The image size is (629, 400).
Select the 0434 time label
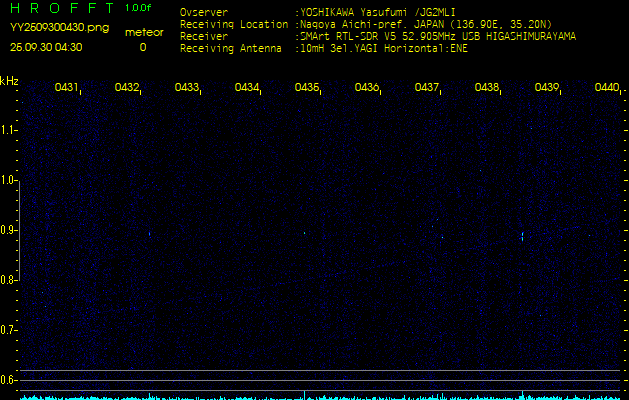(247, 87)
